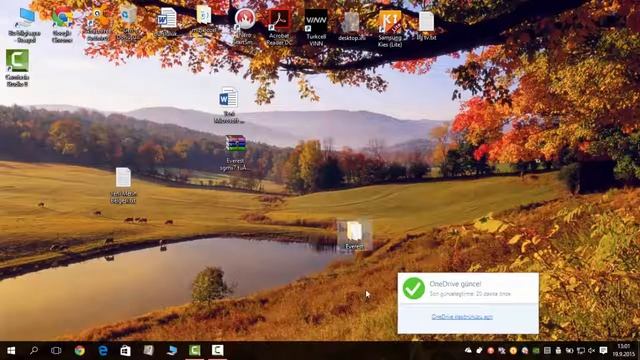Click the 'OneDrive güncel' status text

pos(455,284)
